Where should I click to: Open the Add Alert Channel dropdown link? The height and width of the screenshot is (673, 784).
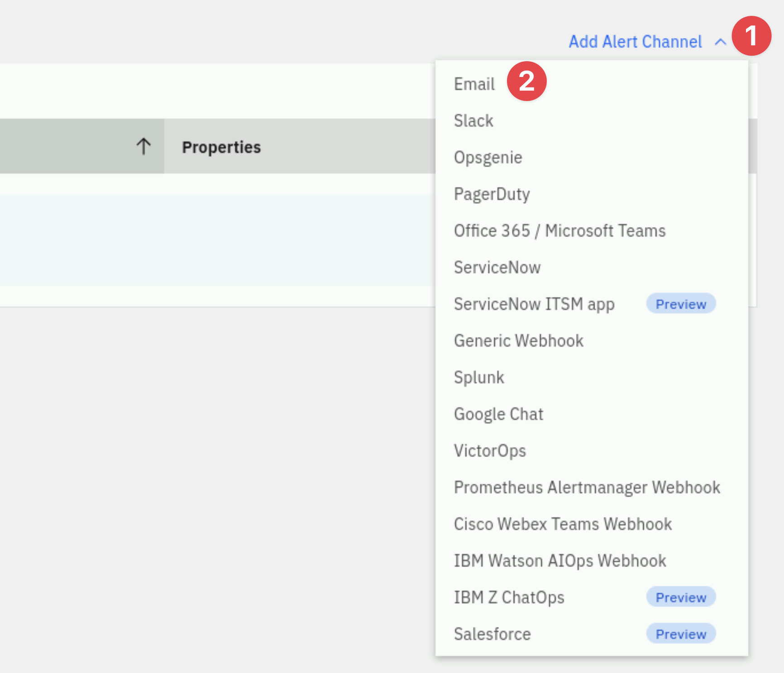635,42
